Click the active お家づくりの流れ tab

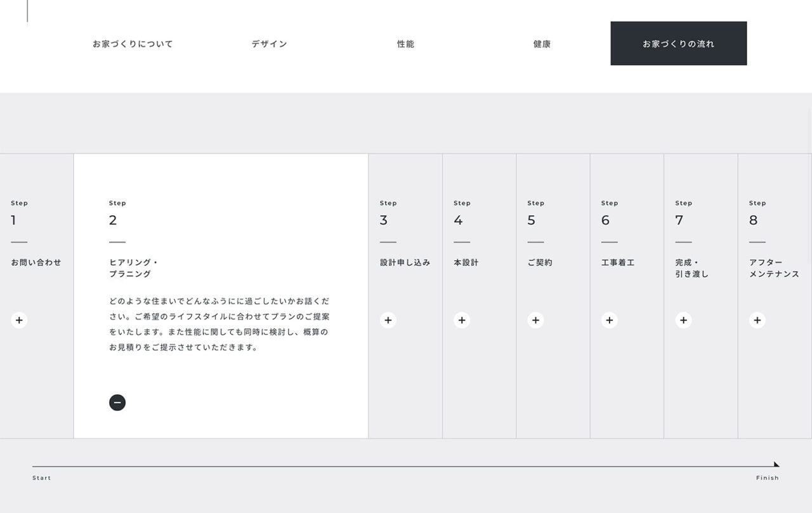(678, 44)
